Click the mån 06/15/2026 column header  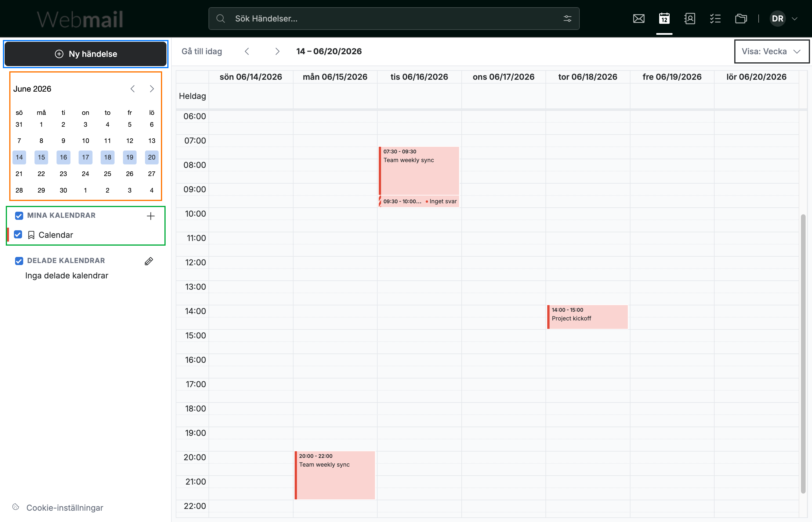335,77
